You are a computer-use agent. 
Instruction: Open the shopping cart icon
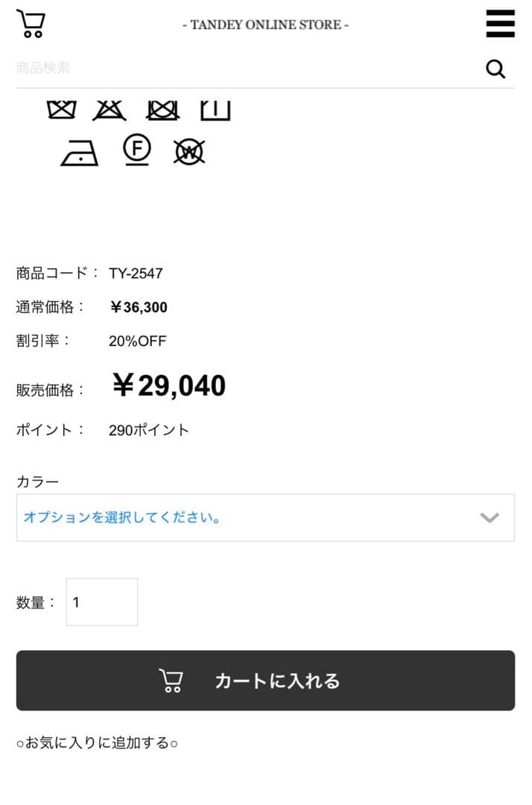[31, 23]
